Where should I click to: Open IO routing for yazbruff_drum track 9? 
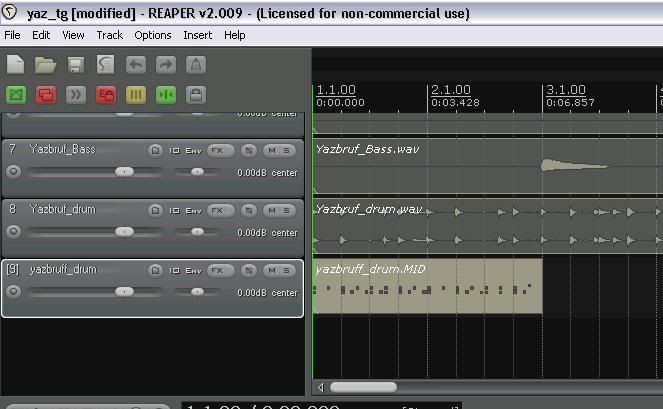(x=174, y=271)
